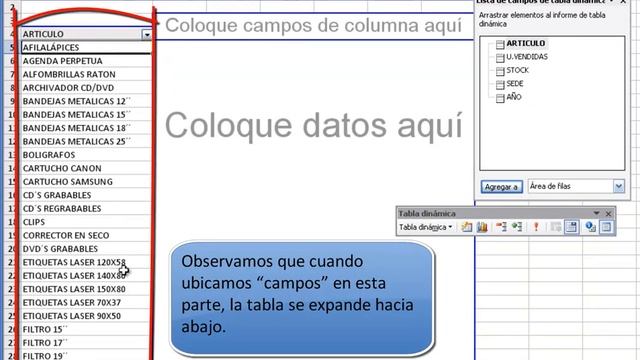This screenshot has height=360, width=640.
Task: Open the Tabla dinámica toolbar menu
Action: point(425,227)
